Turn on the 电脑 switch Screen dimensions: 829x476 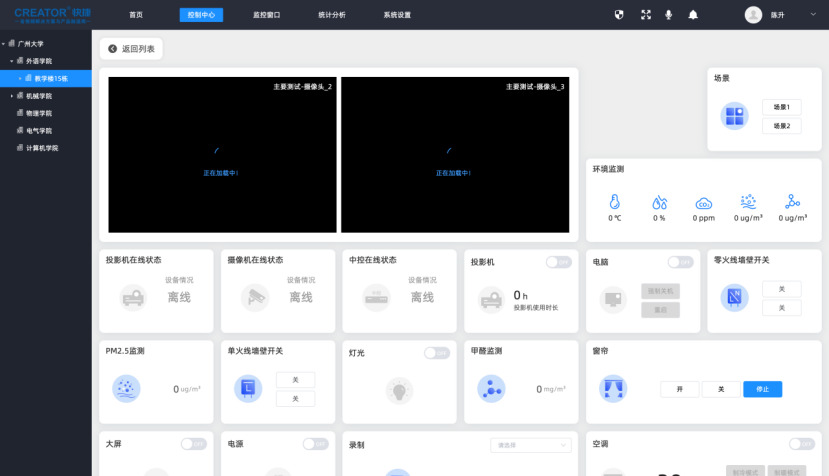coord(680,262)
